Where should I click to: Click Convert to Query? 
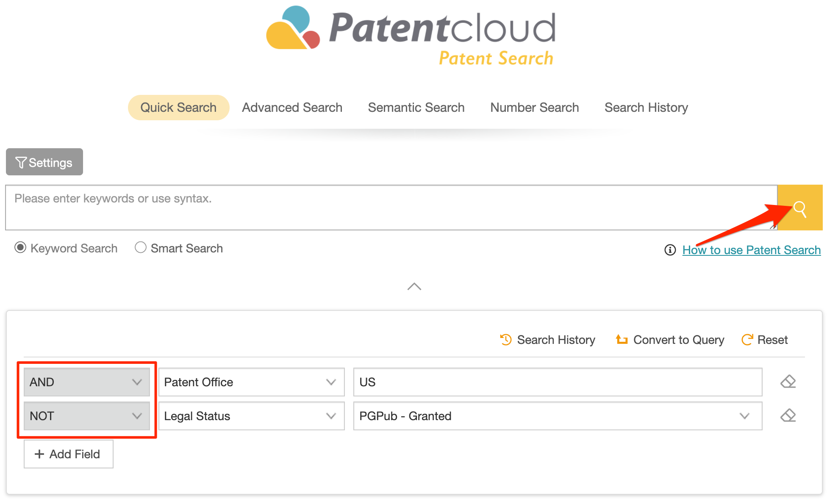tap(670, 340)
